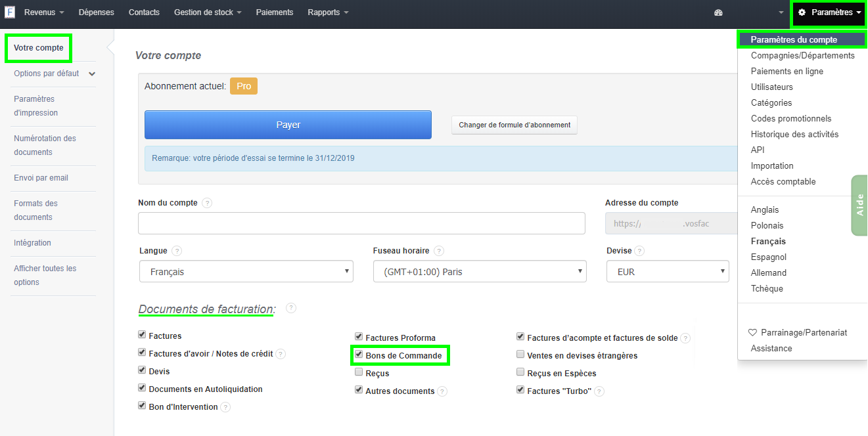Screen dimensions: 868x436
Task: Click the Nom du compte input field
Action: (361, 223)
